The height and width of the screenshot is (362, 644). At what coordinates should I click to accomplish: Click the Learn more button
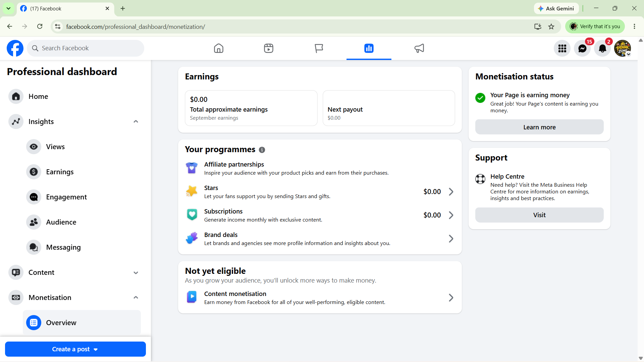tap(539, 127)
